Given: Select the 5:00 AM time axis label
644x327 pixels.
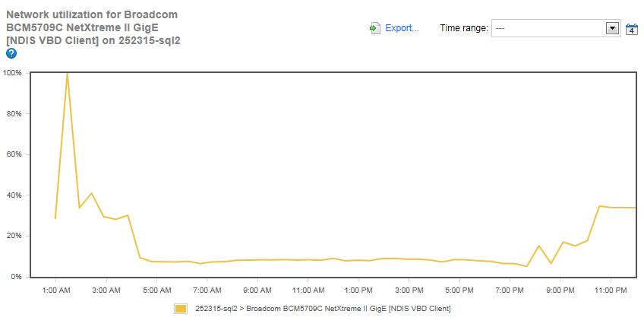Looking at the screenshot, I should click(156, 290).
